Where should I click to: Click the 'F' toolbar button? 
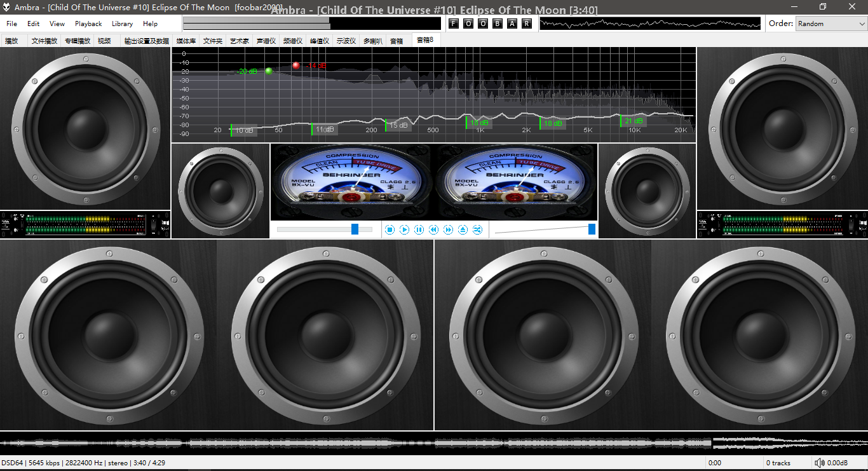pos(453,24)
